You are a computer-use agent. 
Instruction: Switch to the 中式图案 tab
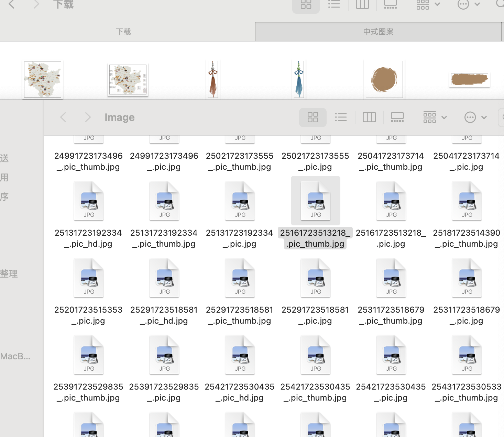click(x=378, y=32)
